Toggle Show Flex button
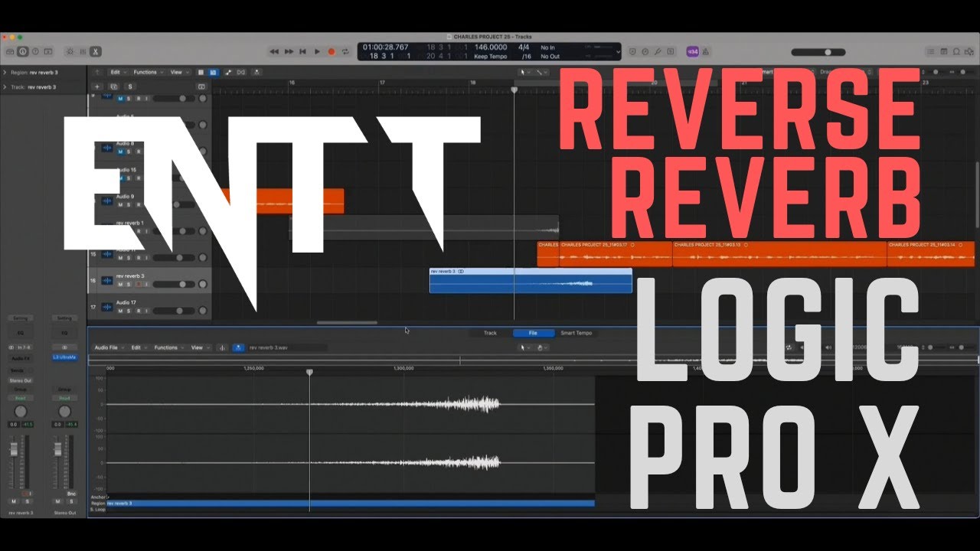 point(241,72)
